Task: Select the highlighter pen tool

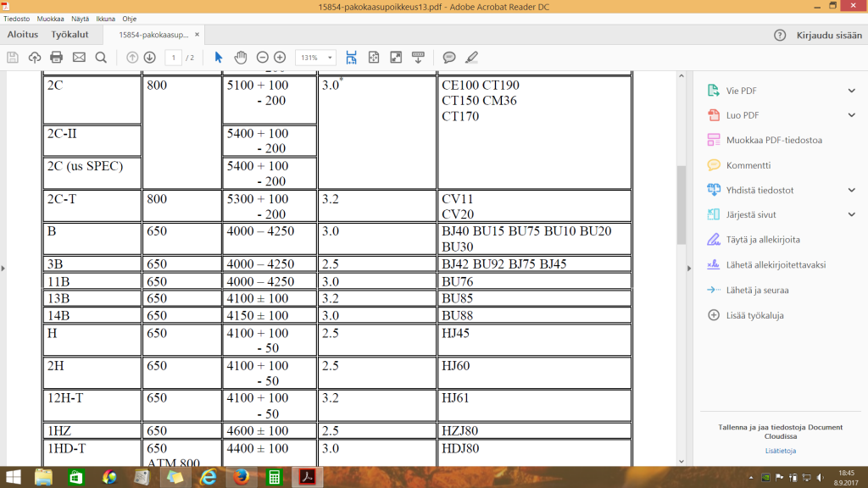Action: click(471, 58)
